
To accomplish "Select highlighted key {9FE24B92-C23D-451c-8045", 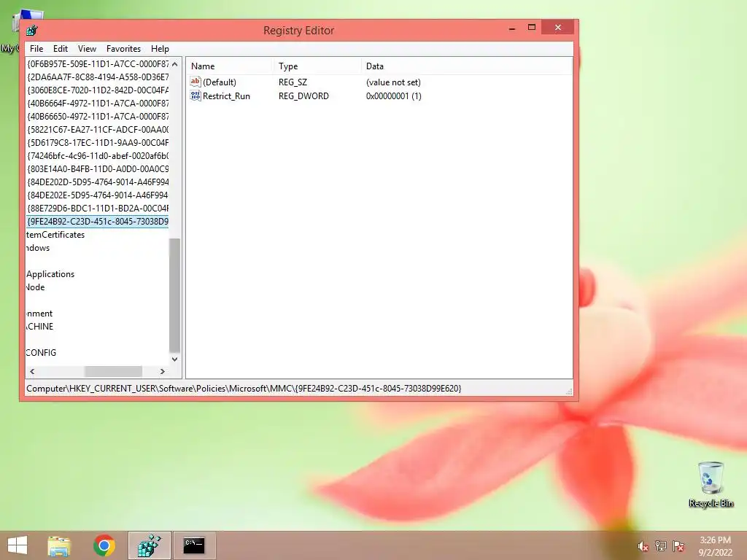I will pos(98,222).
